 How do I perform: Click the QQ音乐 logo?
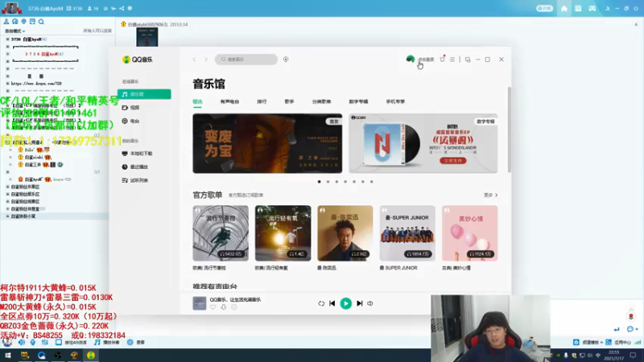(x=138, y=60)
